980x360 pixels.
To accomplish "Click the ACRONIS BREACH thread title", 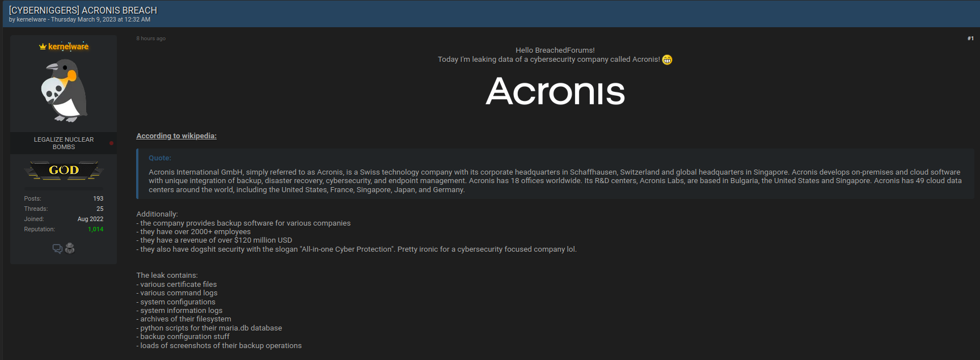I will pyautogui.click(x=83, y=10).
